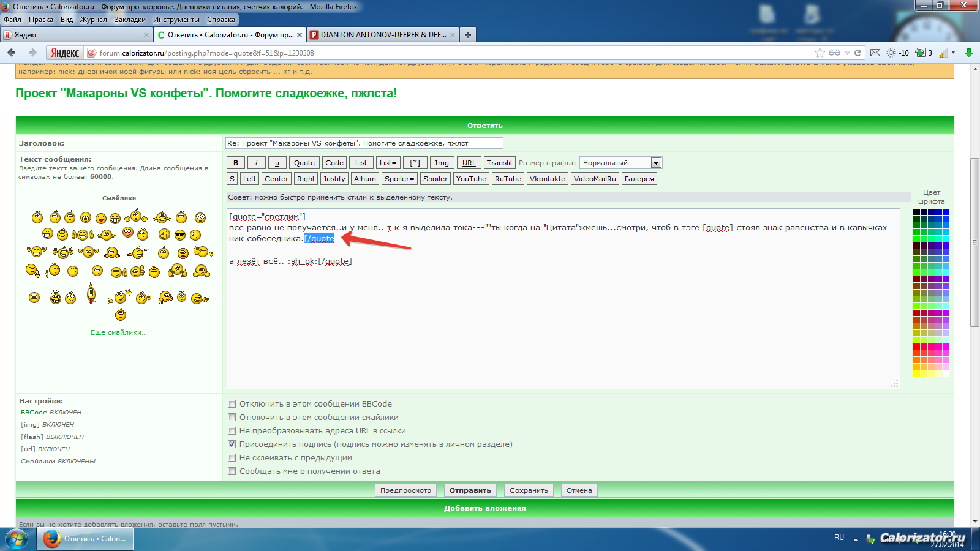The height and width of the screenshot is (551, 980).
Task: Click the browser address bar URL
Action: [207, 53]
